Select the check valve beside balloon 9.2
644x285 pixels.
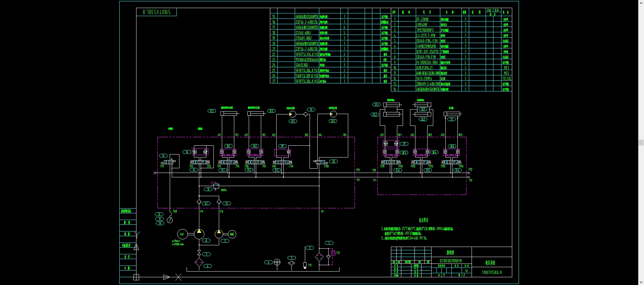(199, 202)
